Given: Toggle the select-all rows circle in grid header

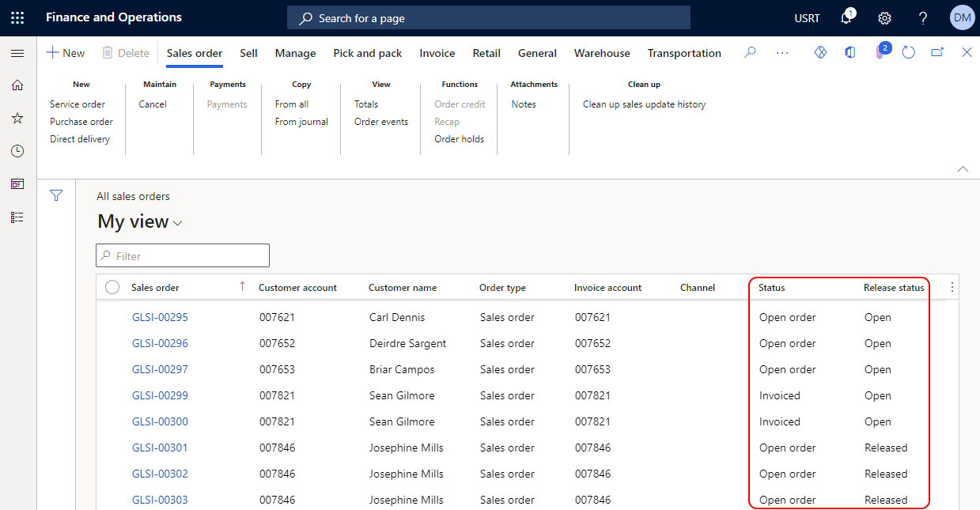Looking at the screenshot, I should coord(112,288).
